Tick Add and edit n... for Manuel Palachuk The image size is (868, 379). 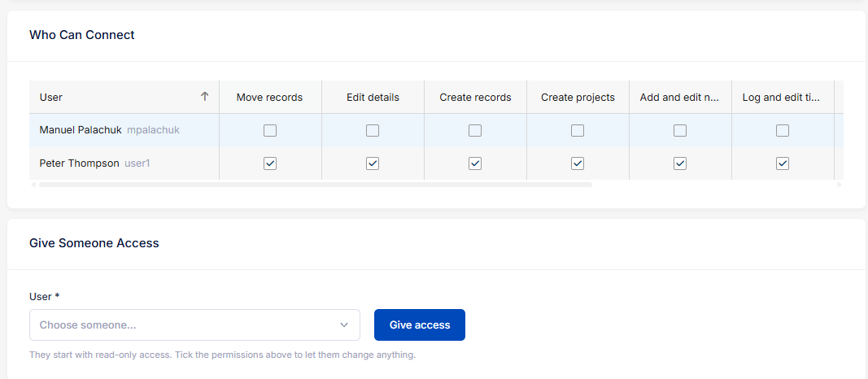pos(680,131)
